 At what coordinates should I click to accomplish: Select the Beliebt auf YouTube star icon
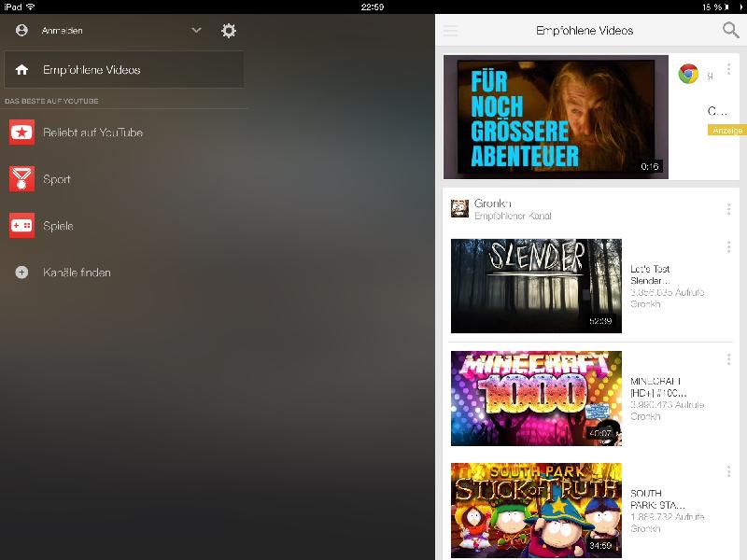coord(21,133)
